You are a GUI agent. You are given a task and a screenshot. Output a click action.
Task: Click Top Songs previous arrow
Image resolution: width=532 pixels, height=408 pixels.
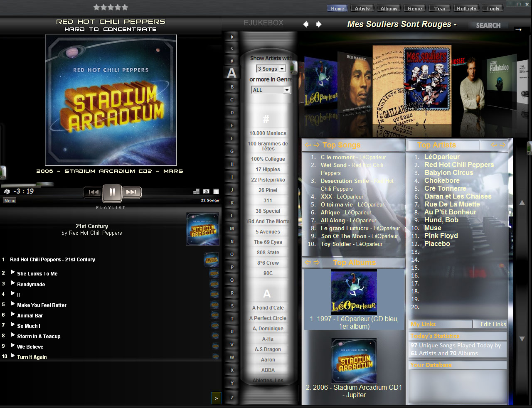[308, 145]
